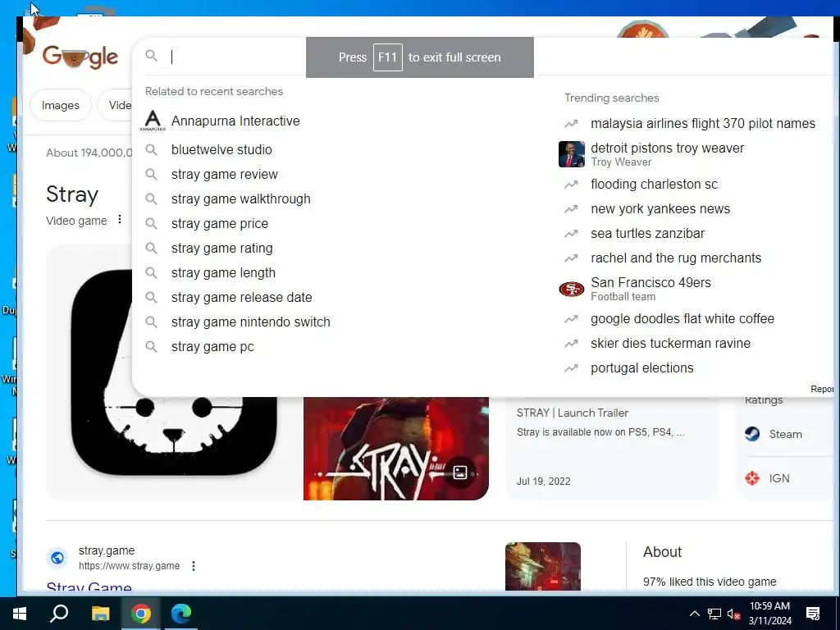Open Microsoft Edge from taskbar
The image size is (840, 630).
(181, 614)
